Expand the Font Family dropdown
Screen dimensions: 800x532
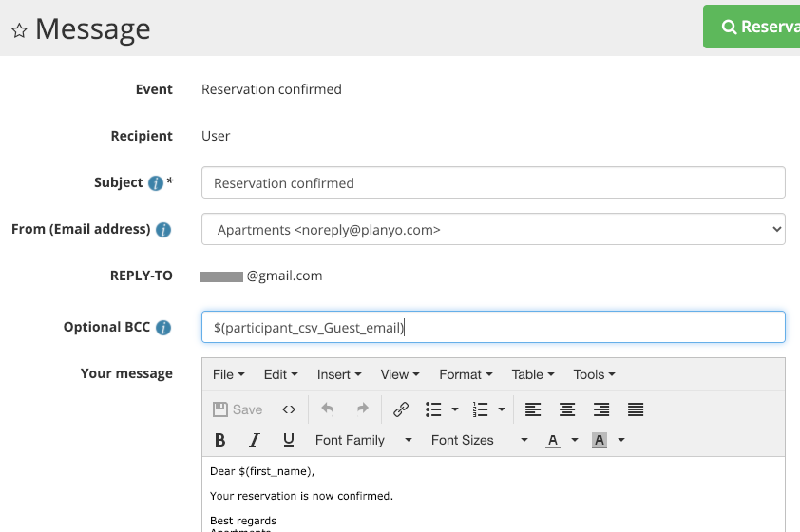(364, 440)
